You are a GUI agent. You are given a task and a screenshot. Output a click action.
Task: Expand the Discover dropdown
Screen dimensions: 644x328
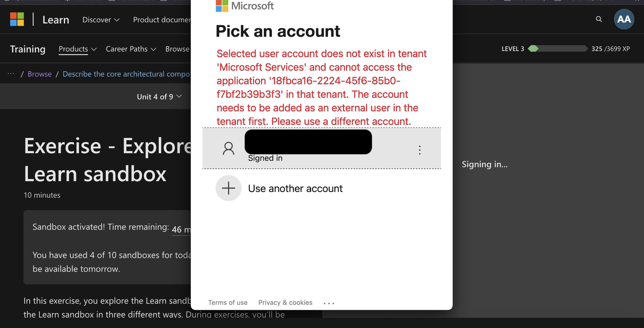coord(101,20)
